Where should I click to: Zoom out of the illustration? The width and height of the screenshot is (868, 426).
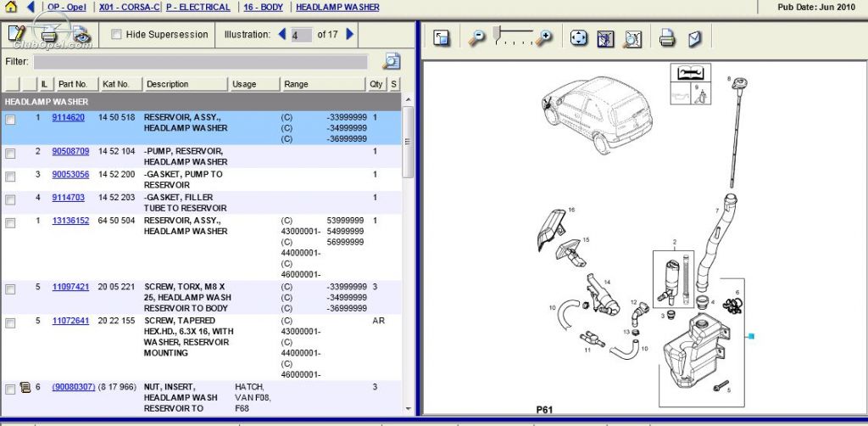pyautogui.click(x=476, y=37)
